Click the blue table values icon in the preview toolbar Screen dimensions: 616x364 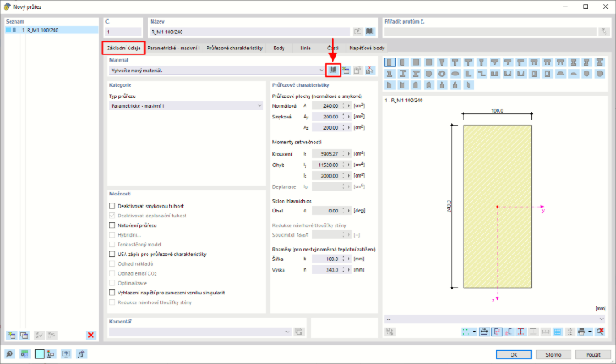pos(558,332)
